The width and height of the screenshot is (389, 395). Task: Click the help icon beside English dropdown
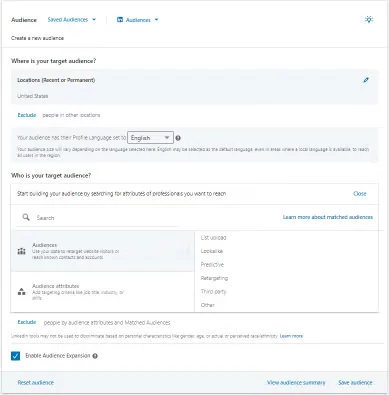(x=178, y=138)
